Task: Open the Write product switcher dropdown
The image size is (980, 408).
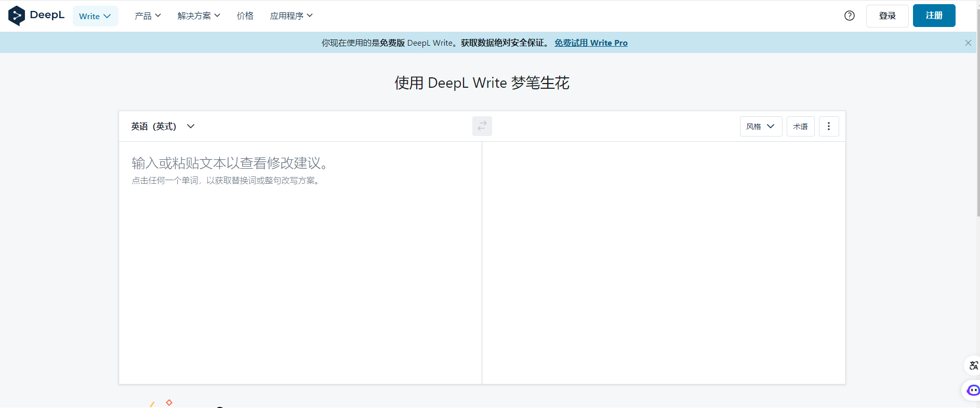Action: pos(95,16)
